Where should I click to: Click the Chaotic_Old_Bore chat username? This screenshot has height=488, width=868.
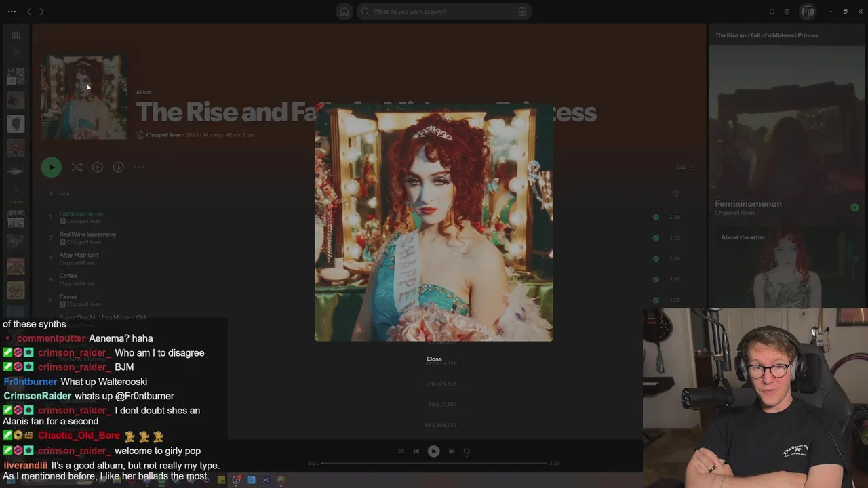pos(79,436)
